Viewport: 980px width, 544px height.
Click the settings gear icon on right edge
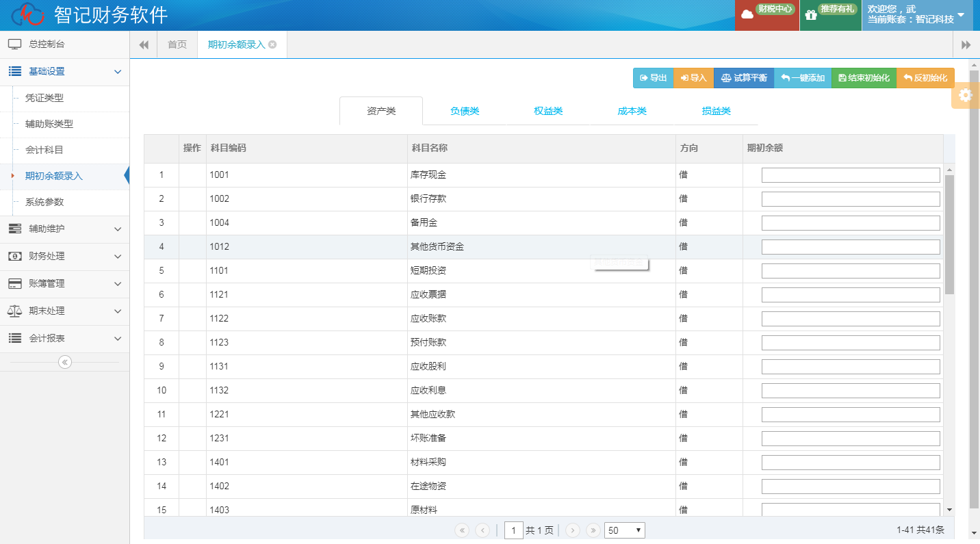tap(965, 95)
